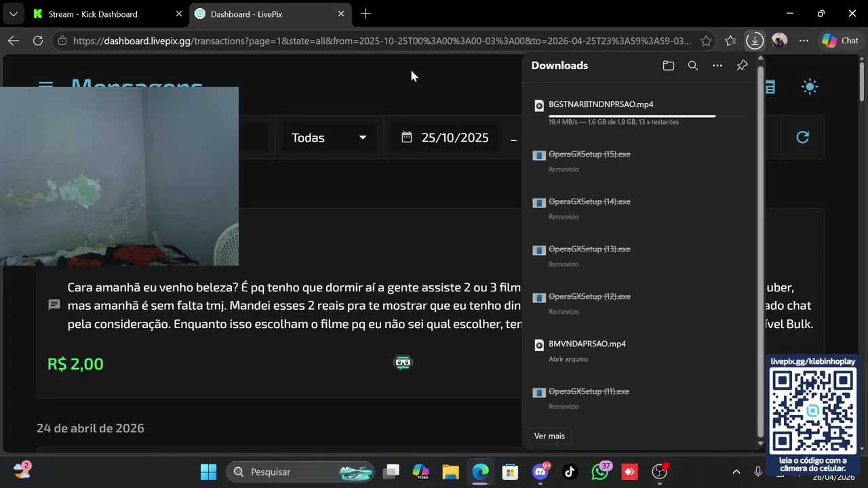Click the goggles avatar icon in message card
This screenshot has height=488, width=868.
tap(403, 363)
